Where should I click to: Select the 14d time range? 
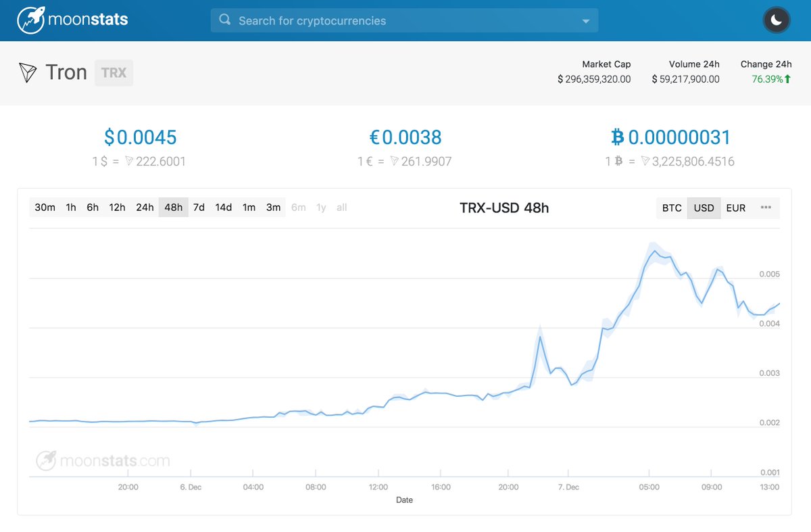[224, 208]
